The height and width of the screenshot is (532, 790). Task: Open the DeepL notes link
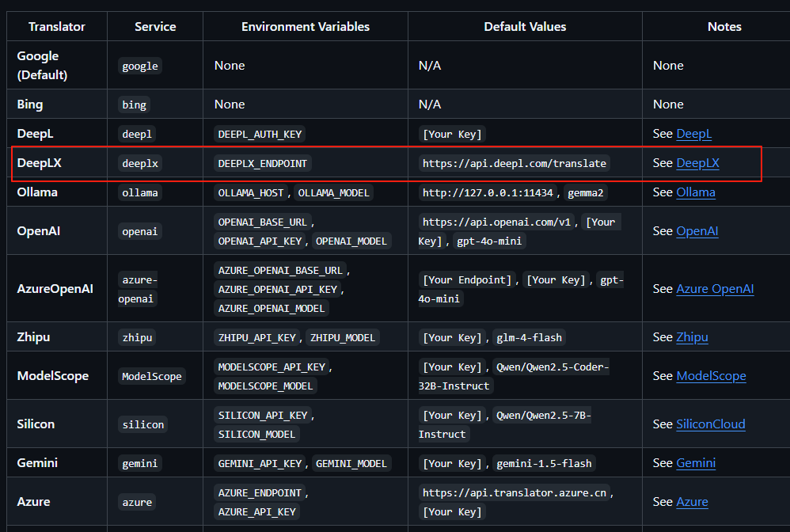pyautogui.click(x=693, y=134)
